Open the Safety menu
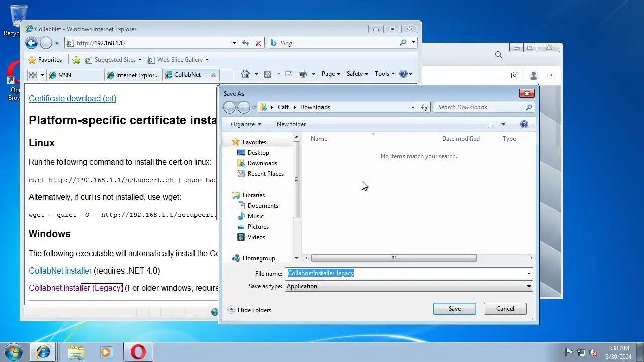644x362 pixels. point(357,74)
